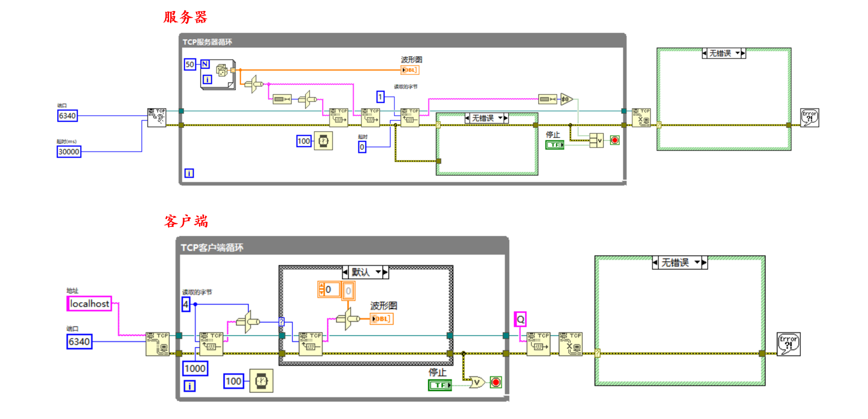Toggle the server 停止 TF boolean terminal
This screenshot has height=419, width=868.
pos(555,145)
